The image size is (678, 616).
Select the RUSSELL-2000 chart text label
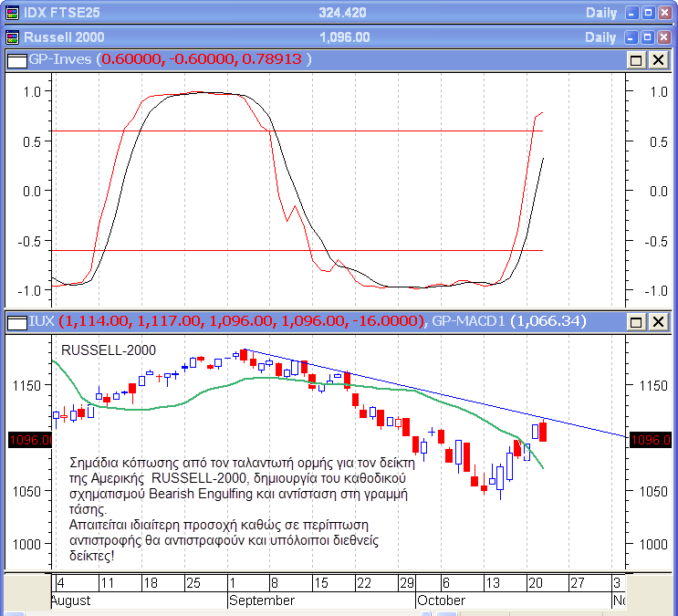coord(108,350)
